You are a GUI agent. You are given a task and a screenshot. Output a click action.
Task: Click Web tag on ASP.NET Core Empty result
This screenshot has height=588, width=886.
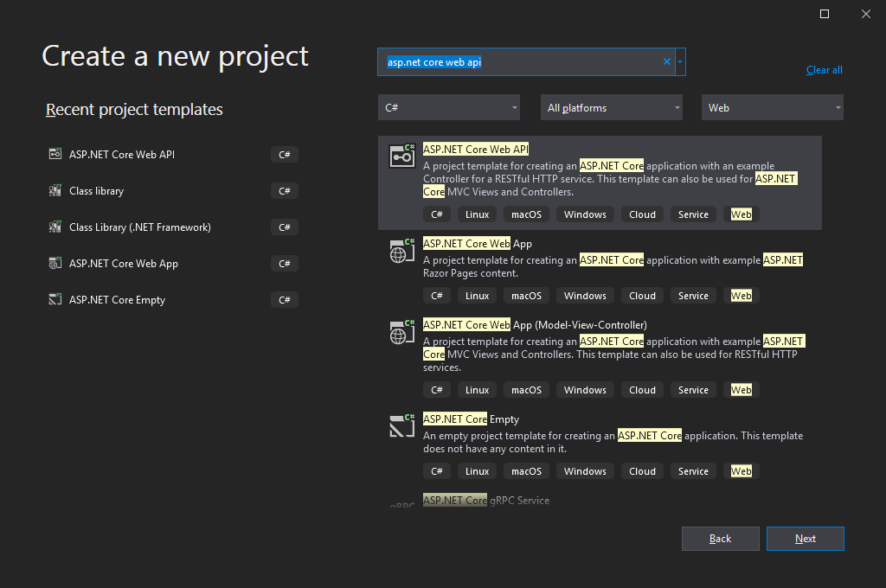741,471
